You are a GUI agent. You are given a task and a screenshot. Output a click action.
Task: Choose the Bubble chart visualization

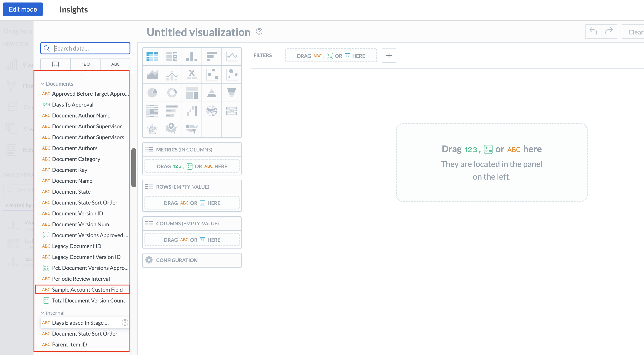coord(231,74)
